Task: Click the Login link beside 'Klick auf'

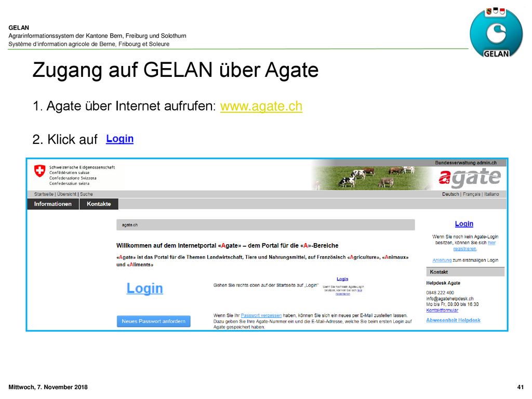Action: (x=120, y=139)
